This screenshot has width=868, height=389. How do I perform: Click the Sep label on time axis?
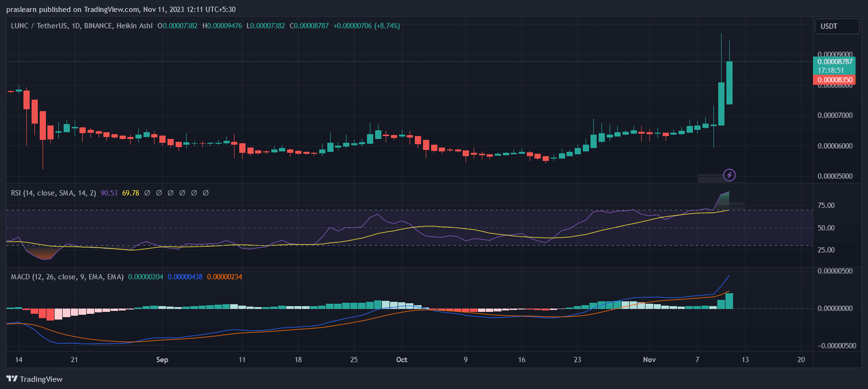[162, 360]
